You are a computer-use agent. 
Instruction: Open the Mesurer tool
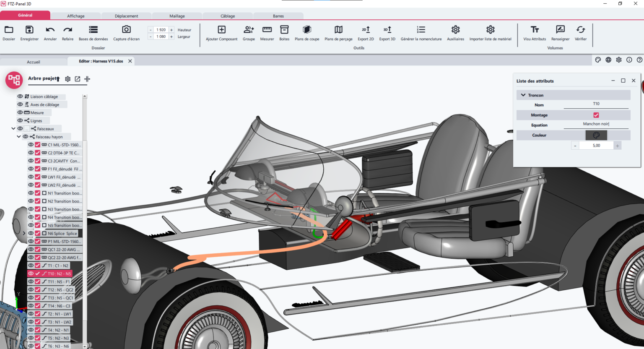click(x=267, y=33)
